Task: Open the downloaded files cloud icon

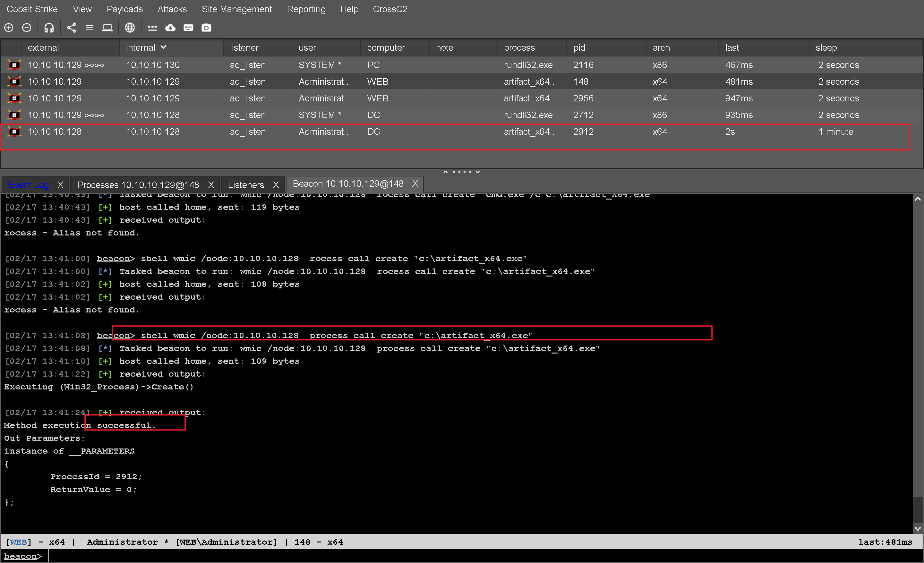Action: click(x=170, y=28)
